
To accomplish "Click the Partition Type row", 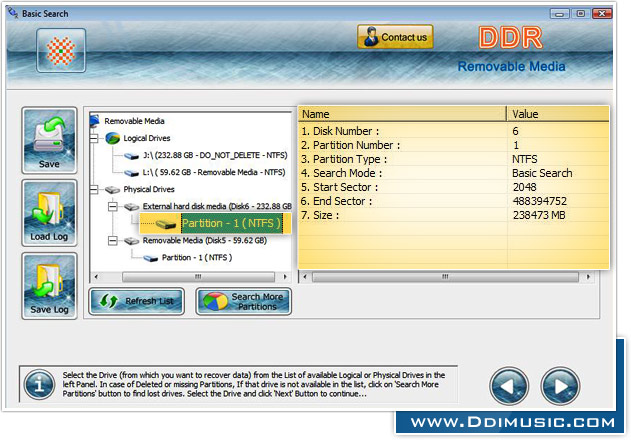I will coord(454,159).
